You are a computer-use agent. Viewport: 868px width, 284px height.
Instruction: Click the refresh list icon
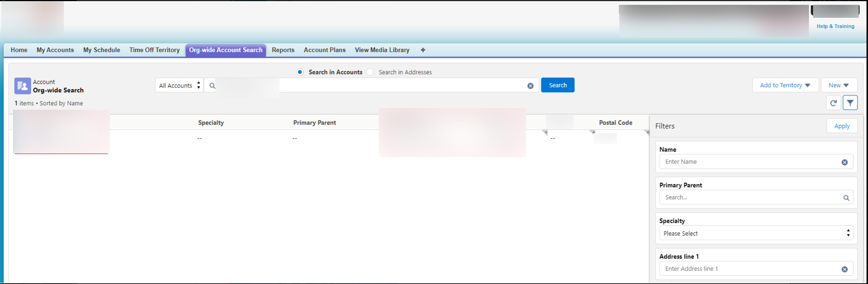pos(833,103)
